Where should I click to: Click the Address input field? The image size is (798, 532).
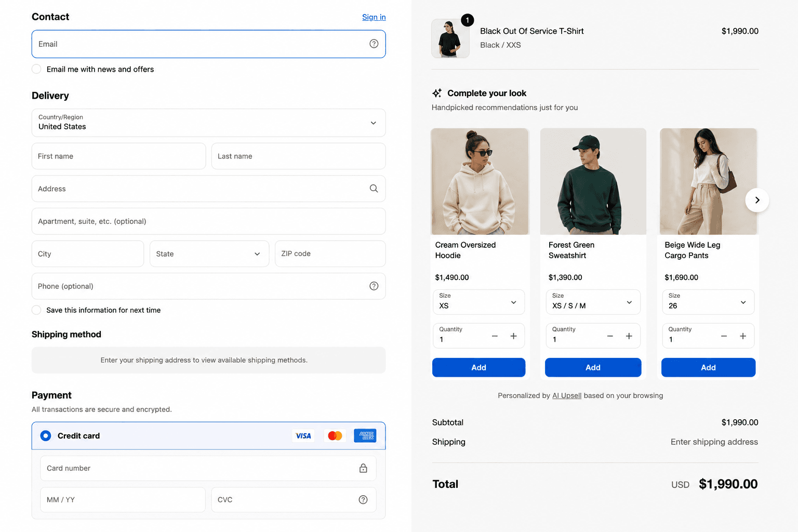[x=208, y=189]
